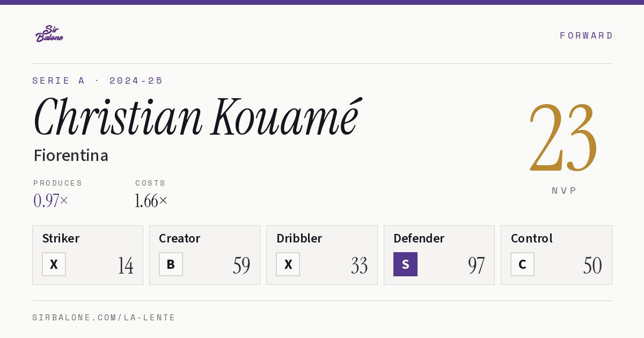The height and width of the screenshot is (338, 644).
Task: Click the Defender score 97
Action: click(476, 266)
